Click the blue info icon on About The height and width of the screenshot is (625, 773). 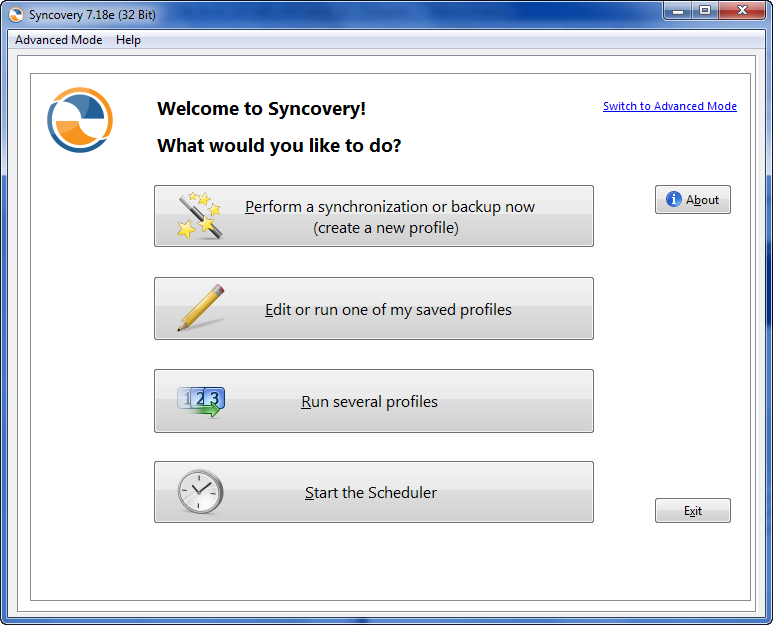[674, 200]
